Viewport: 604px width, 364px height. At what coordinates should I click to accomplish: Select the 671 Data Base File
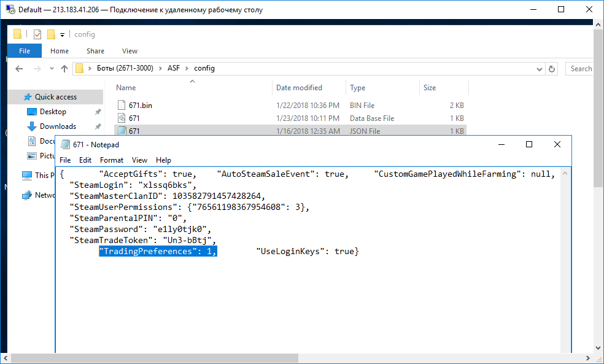pos(290,118)
